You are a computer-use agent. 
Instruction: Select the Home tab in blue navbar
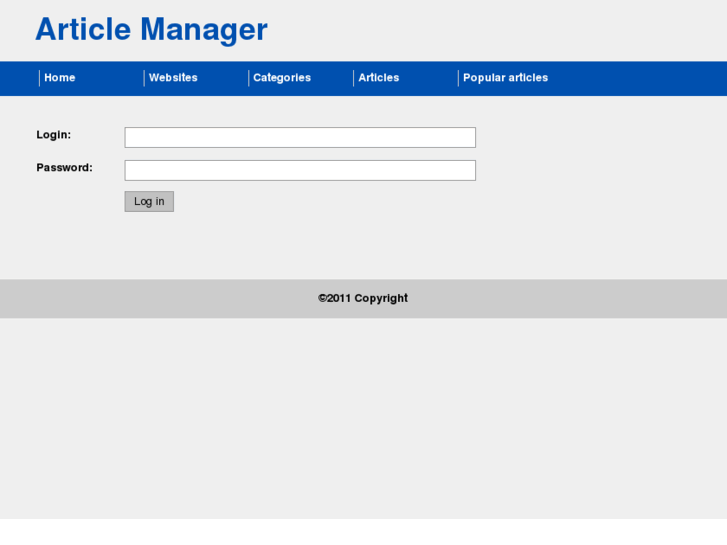pyautogui.click(x=60, y=78)
